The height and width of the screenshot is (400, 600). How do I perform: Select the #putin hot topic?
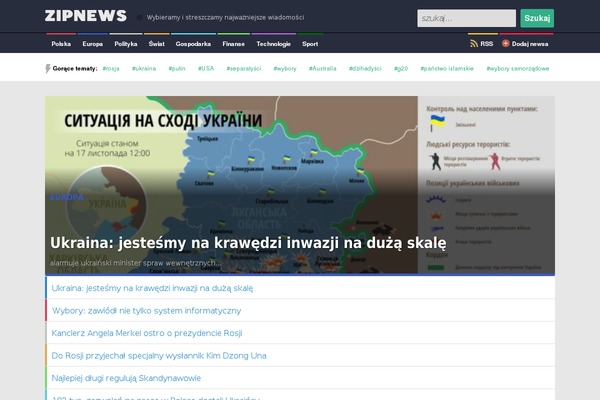[177, 69]
